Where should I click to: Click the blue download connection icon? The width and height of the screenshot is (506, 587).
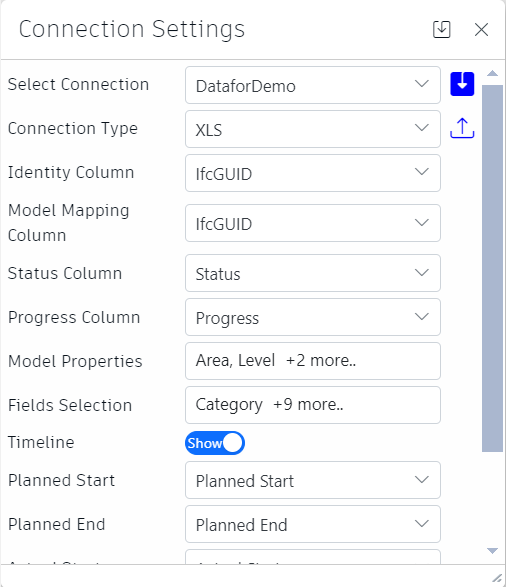[462, 84]
